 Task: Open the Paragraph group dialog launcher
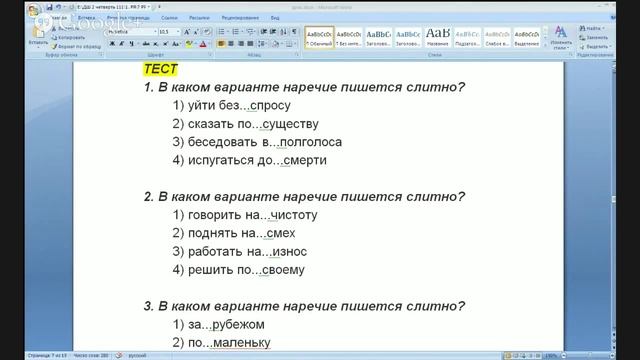[297, 55]
